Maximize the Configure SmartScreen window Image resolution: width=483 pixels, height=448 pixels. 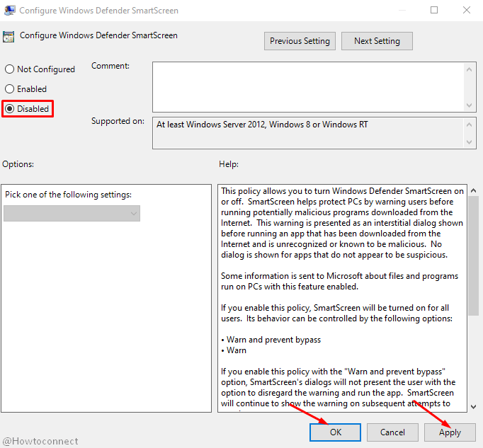click(x=434, y=10)
